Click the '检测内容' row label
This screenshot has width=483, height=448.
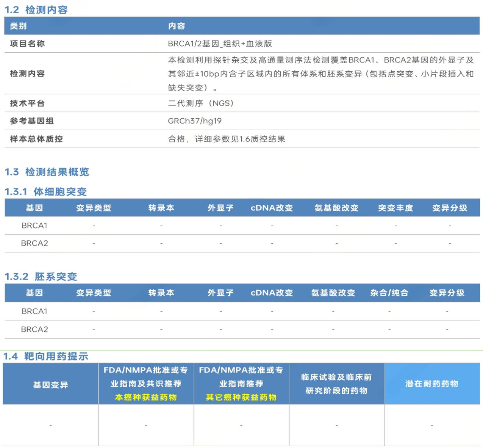click(x=27, y=74)
